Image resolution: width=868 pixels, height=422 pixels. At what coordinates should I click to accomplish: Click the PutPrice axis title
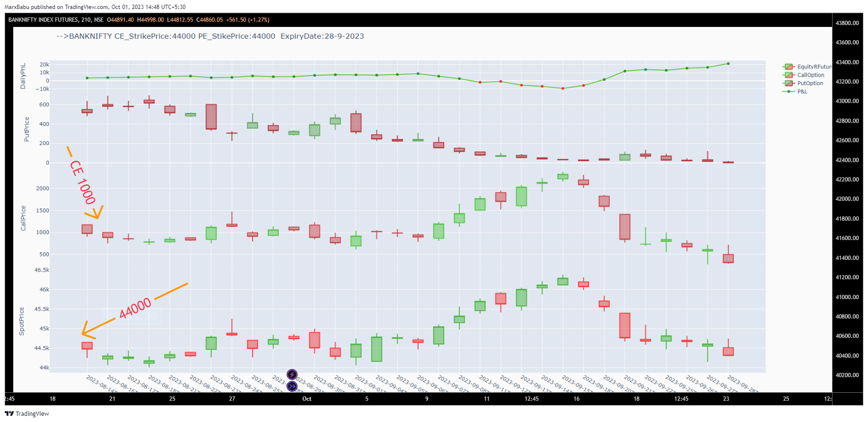click(x=26, y=129)
